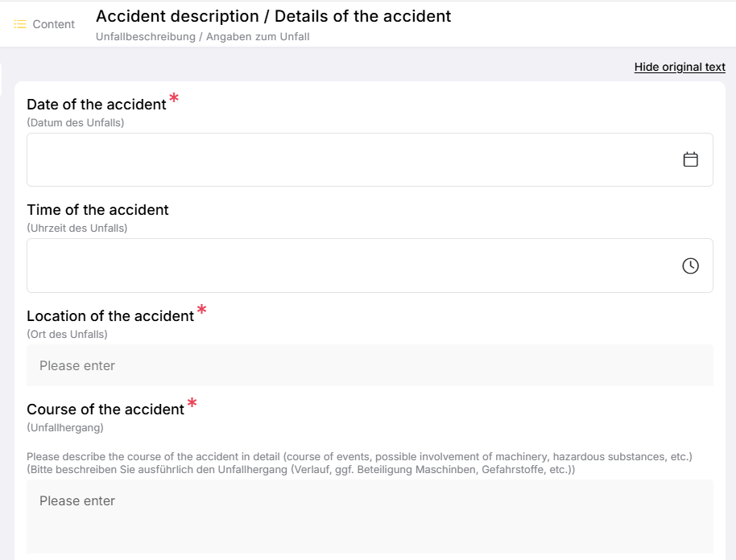
Task: Click the Course of the accident text area
Action: [370, 516]
